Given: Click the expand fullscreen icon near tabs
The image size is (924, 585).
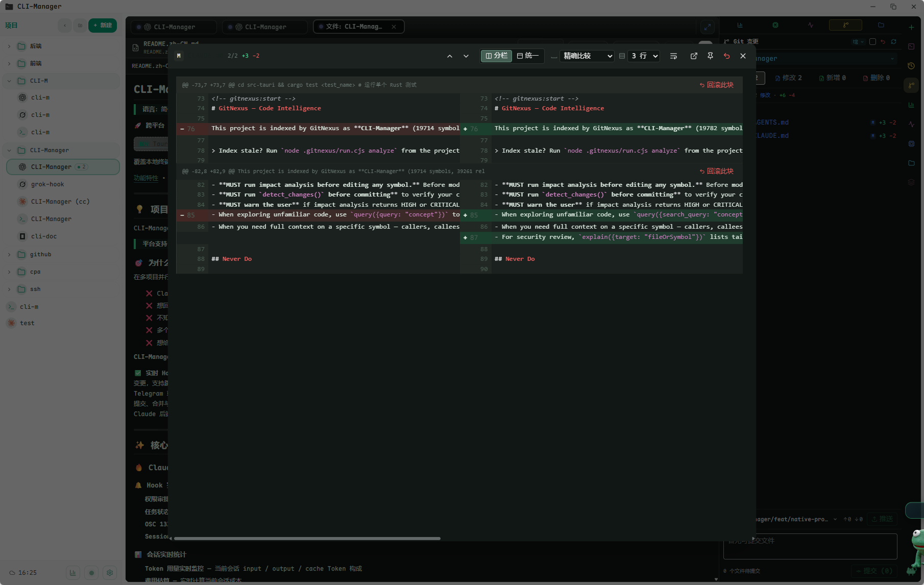Looking at the screenshot, I should (707, 27).
